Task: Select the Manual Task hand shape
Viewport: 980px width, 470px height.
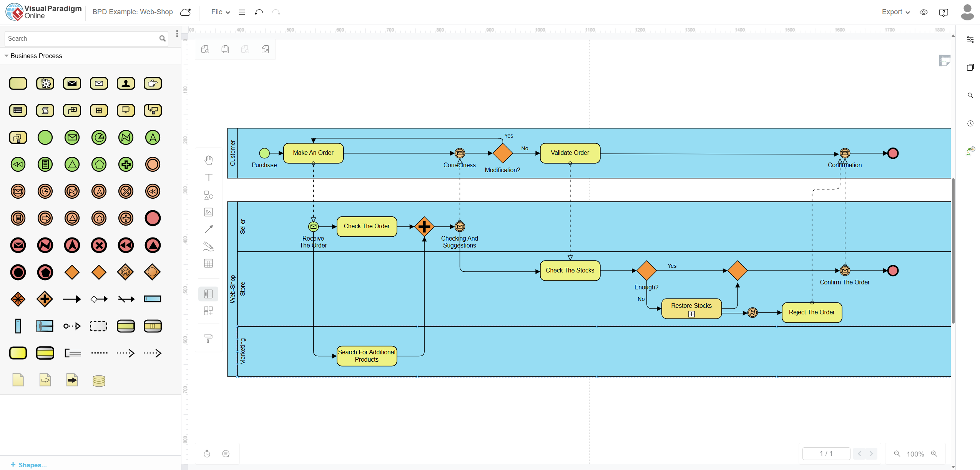Action: pyautogui.click(x=153, y=83)
